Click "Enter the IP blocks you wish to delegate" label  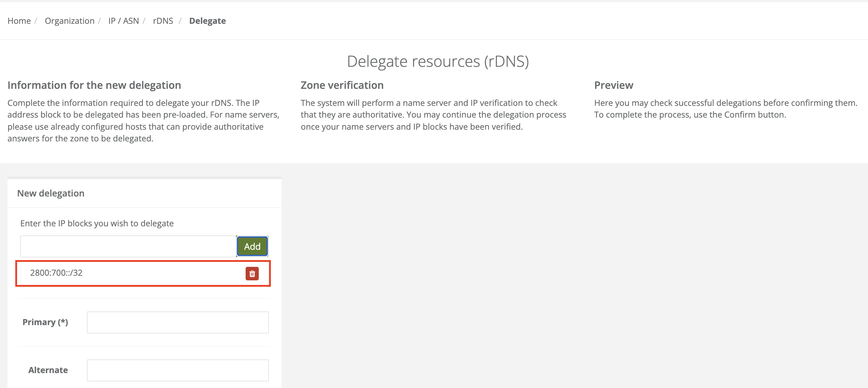tap(97, 223)
